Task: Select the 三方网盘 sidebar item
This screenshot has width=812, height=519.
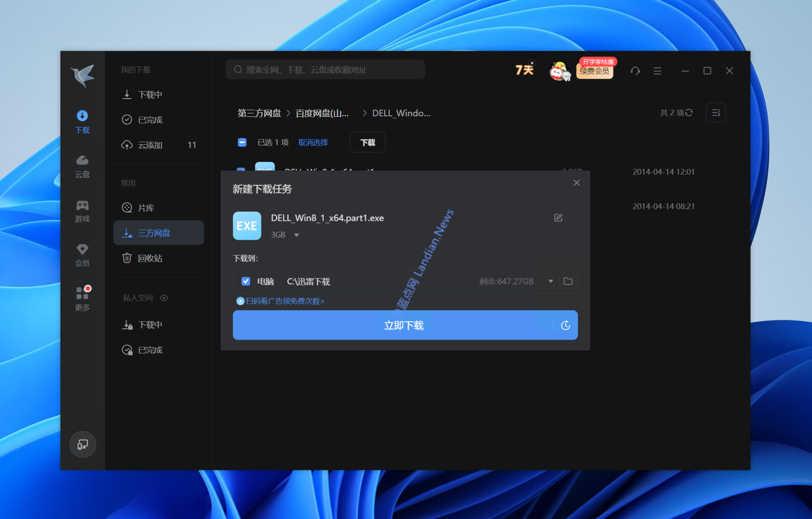Action: point(159,233)
